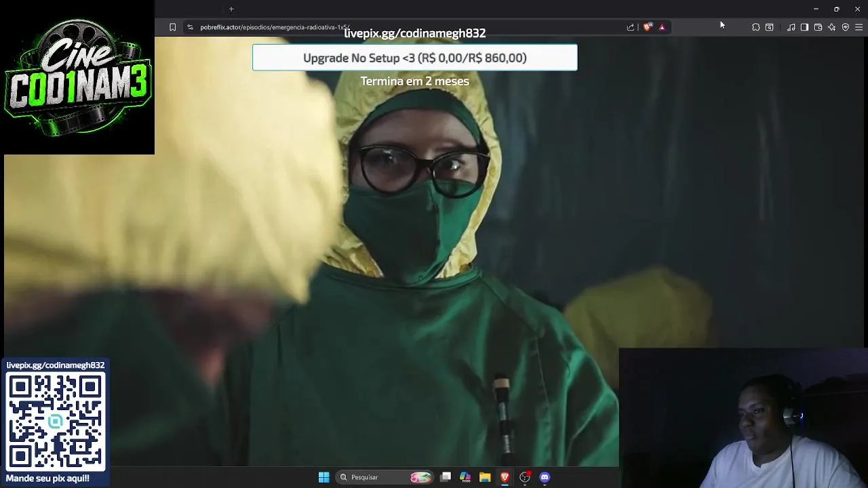Viewport: 868px width, 488px height.
Task: Click the tab search icon in the toolbar
Action: (770, 27)
